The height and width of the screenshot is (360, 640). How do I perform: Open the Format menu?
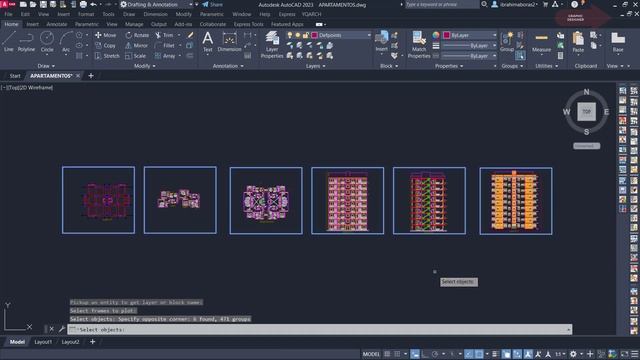[x=86, y=14]
